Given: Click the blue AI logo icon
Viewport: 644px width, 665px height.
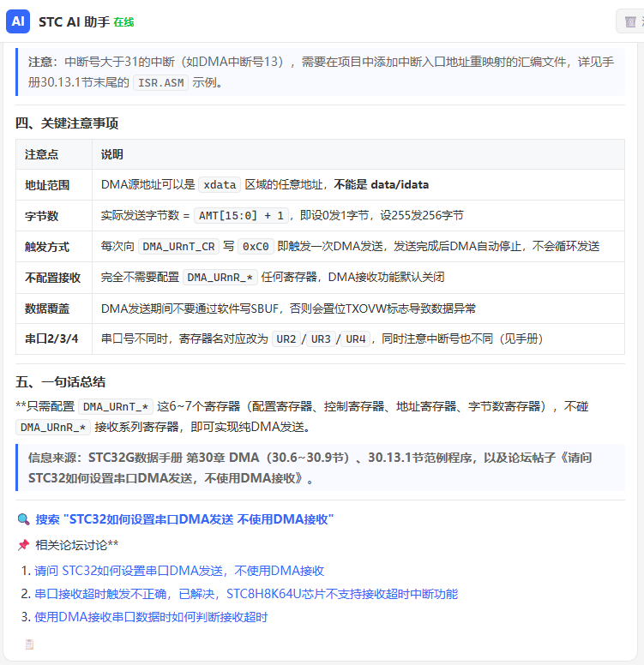Looking at the screenshot, I should [x=18, y=21].
